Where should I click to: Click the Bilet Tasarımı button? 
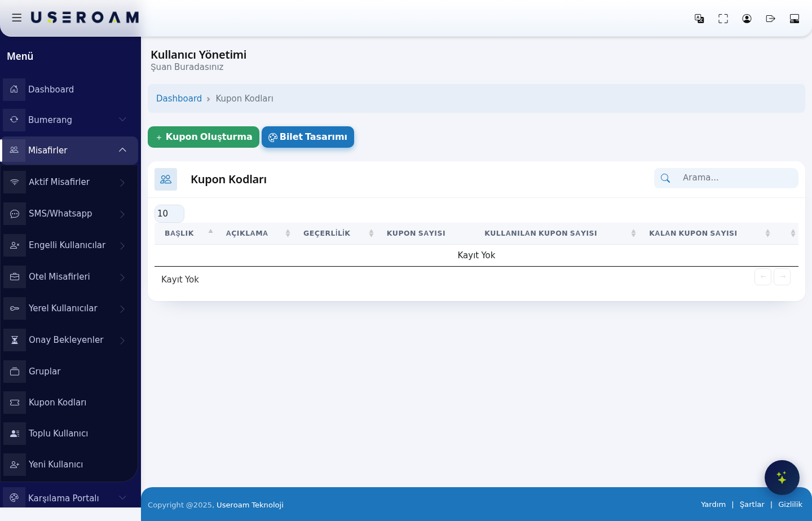(308, 137)
